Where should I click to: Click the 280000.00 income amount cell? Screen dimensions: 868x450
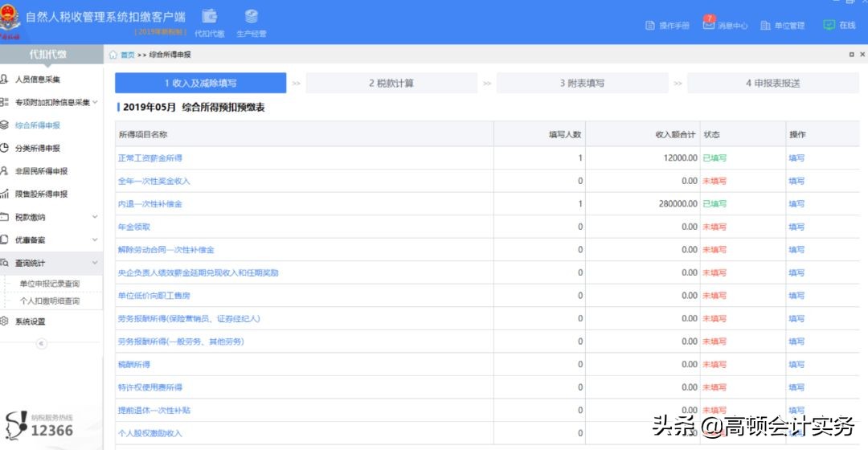pyautogui.click(x=678, y=203)
